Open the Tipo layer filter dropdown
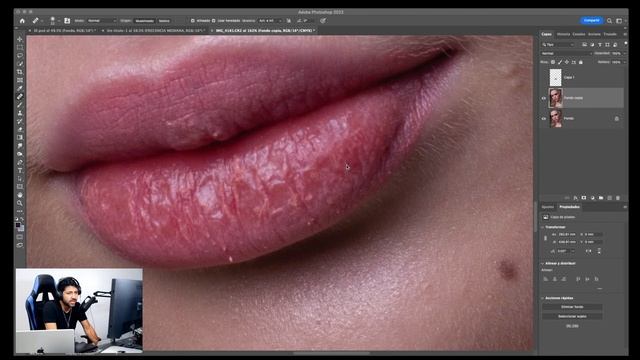This screenshot has height=360, width=640. click(558, 44)
